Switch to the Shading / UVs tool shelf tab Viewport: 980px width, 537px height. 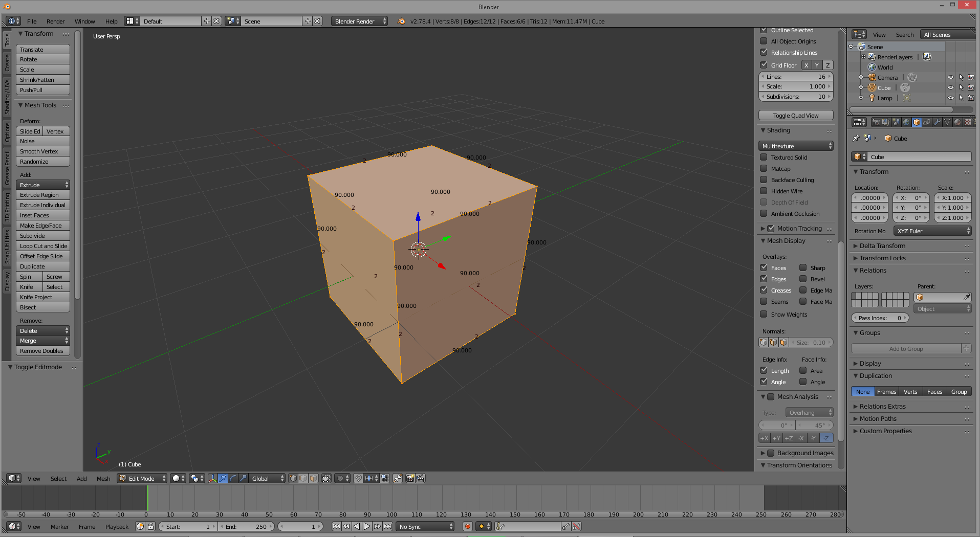[7, 97]
